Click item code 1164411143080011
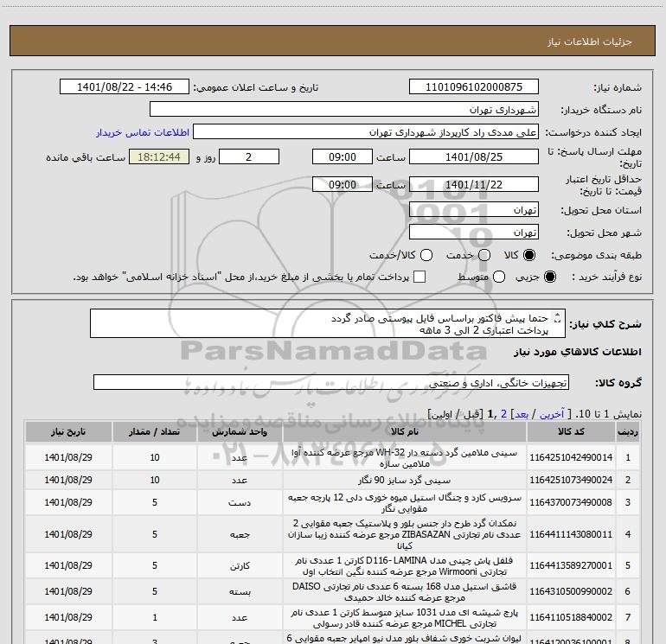 571,534
